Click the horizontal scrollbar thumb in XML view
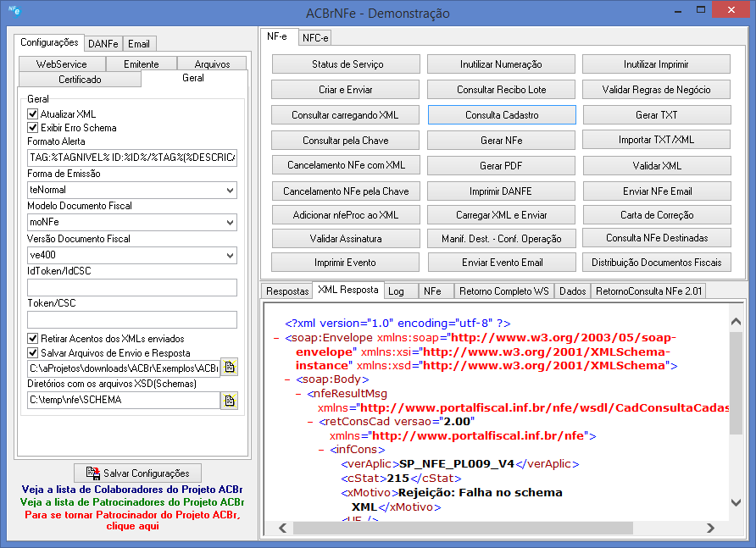This screenshot has height=548, width=756. [x=463, y=528]
